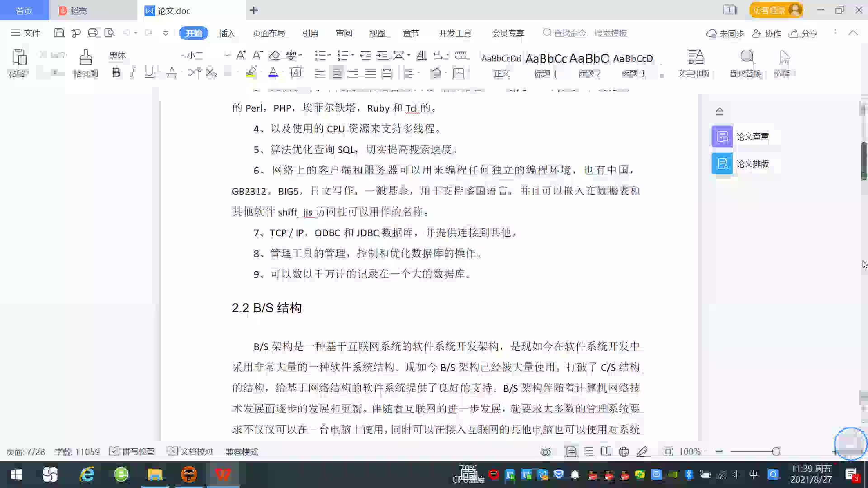Apply subscript formatting
868x488 pixels.
click(212, 72)
